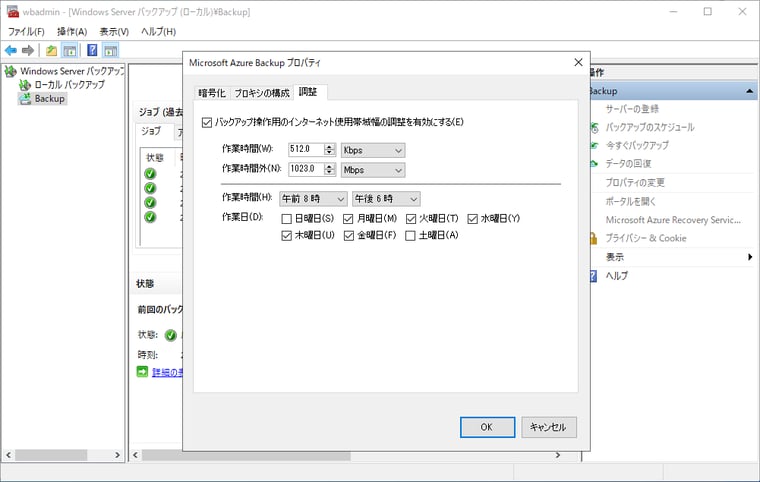This screenshot has height=482, width=760.
Task: Toggle the Show/Hide Console Tree icon
Action: tap(70, 50)
